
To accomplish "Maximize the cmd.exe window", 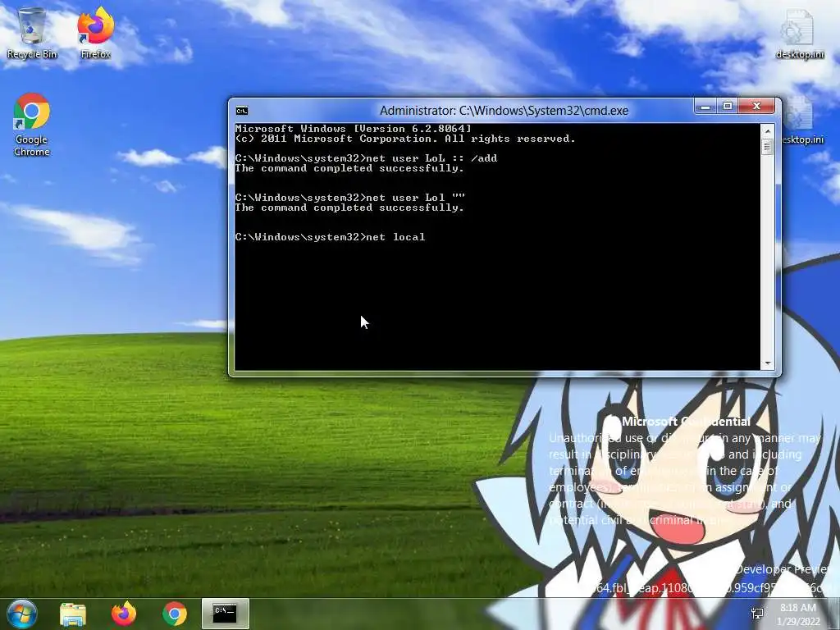I will 728,107.
